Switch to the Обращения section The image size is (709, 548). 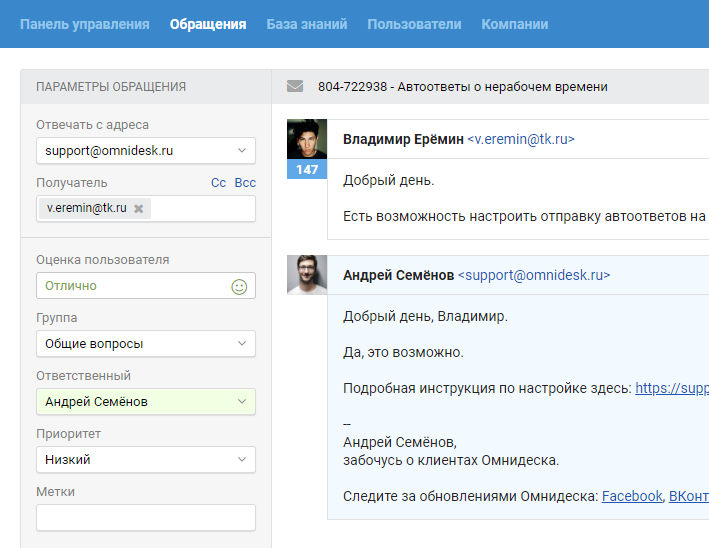click(208, 24)
